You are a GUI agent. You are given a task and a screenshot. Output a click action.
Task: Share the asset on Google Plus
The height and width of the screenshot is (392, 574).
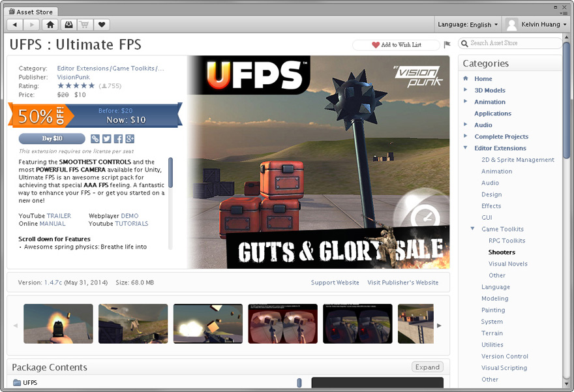[130, 139]
